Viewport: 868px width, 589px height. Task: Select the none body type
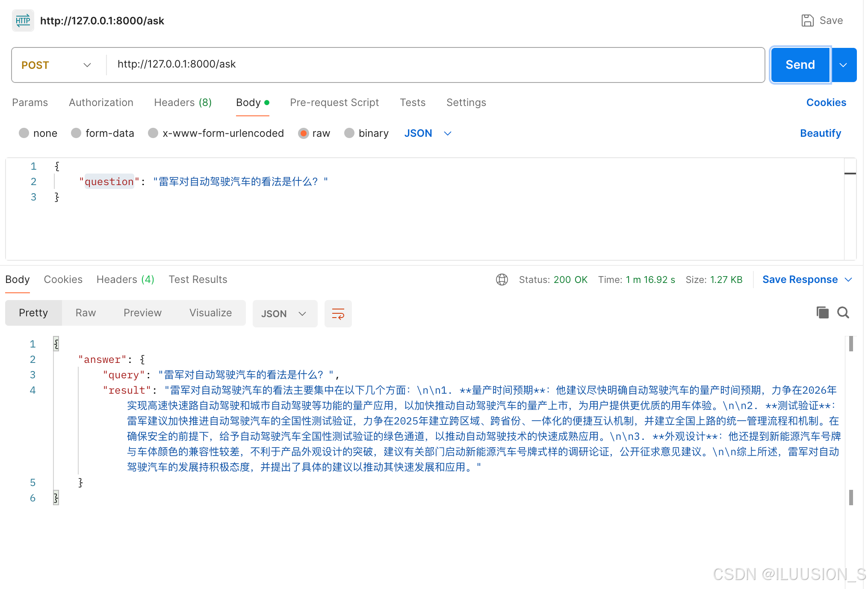tap(24, 133)
